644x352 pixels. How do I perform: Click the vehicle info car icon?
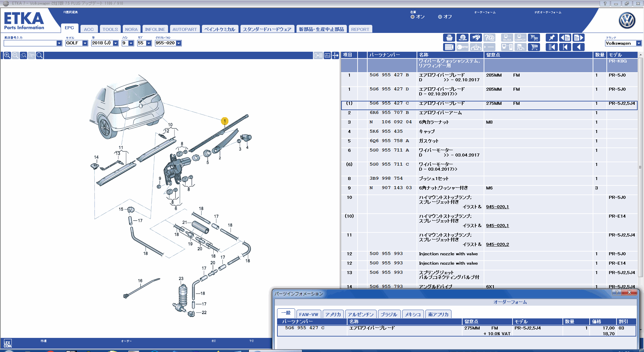click(x=476, y=47)
